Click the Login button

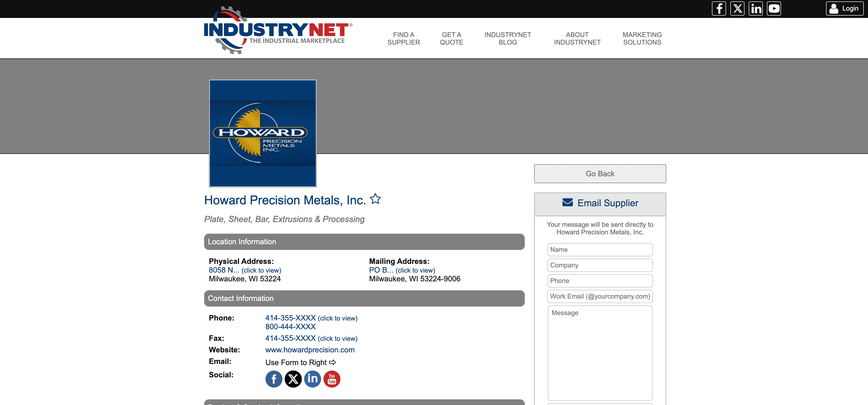(x=844, y=8)
